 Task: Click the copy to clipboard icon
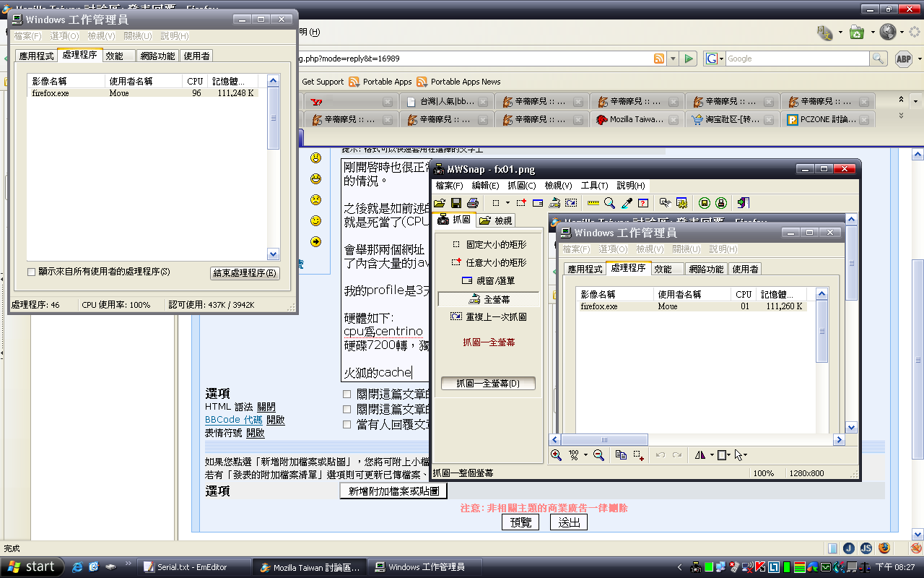click(621, 455)
